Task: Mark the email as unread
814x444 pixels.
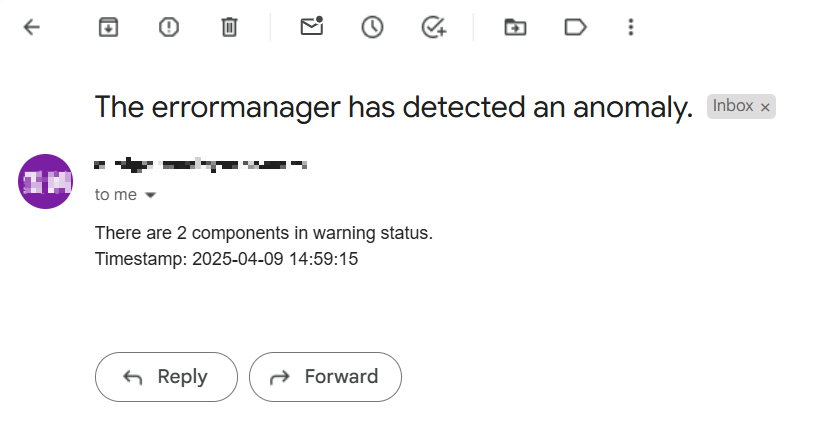Action: click(312, 28)
